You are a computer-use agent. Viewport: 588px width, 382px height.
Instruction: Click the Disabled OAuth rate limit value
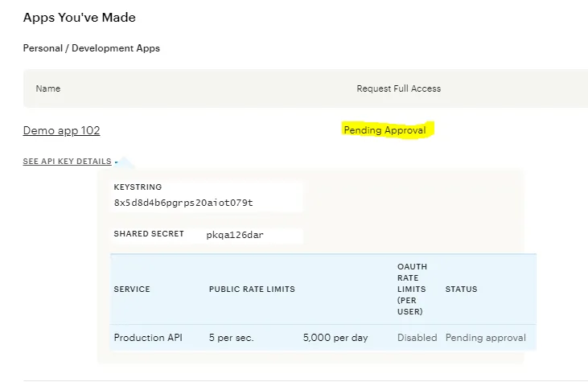click(417, 338)
